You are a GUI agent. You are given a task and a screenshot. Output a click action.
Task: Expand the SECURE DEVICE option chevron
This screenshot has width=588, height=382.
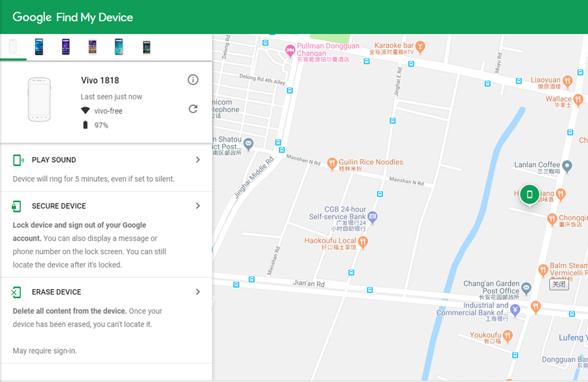197,206
